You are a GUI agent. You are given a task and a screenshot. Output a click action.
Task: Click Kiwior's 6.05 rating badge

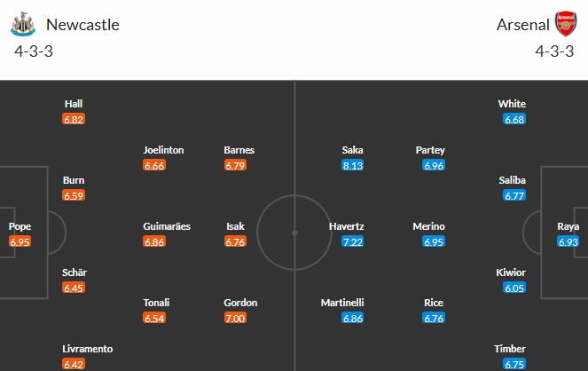tap(514, 288)
